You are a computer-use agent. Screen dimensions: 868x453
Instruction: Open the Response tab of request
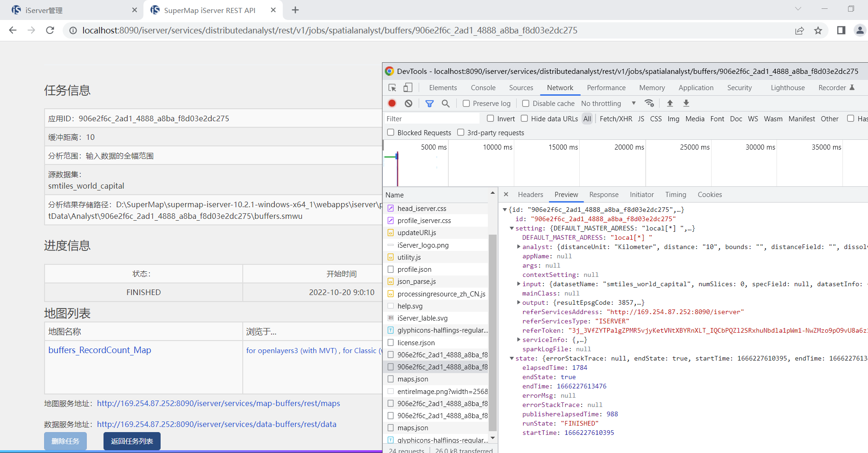click(604, 195)
